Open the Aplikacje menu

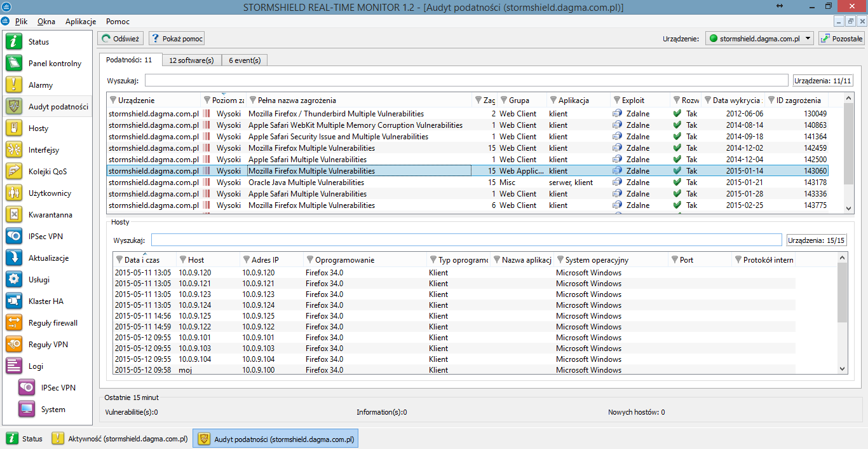coord(81,22)
